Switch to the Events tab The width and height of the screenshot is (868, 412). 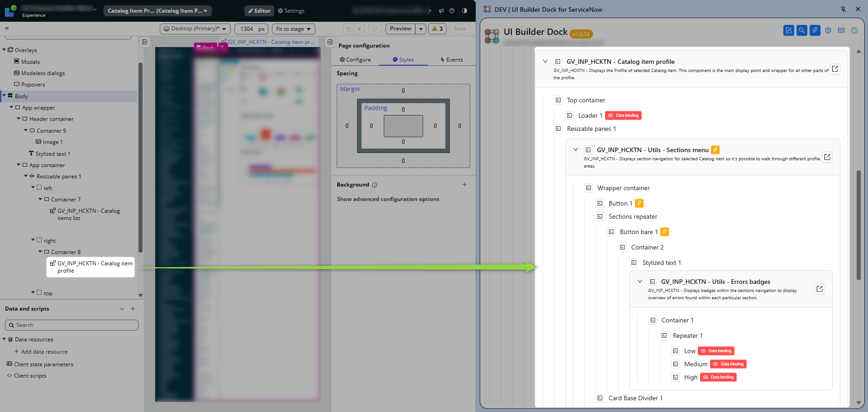tap(451, 60)
